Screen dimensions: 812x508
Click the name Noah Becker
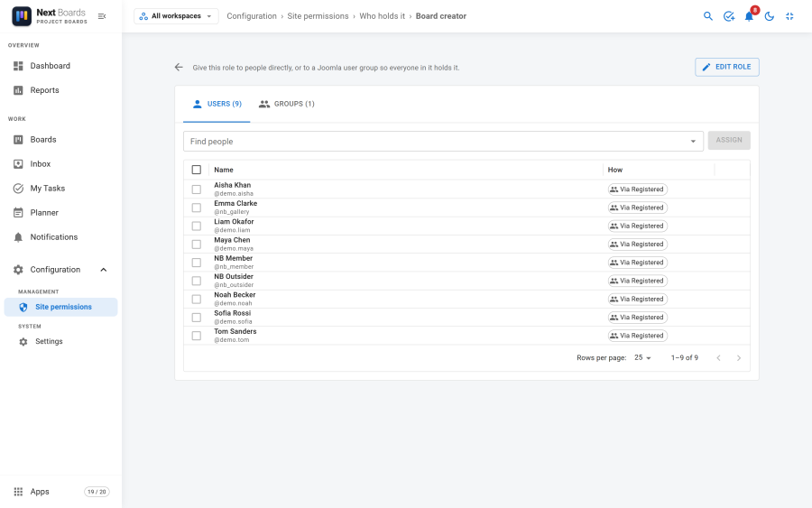(x=235, y=295)
